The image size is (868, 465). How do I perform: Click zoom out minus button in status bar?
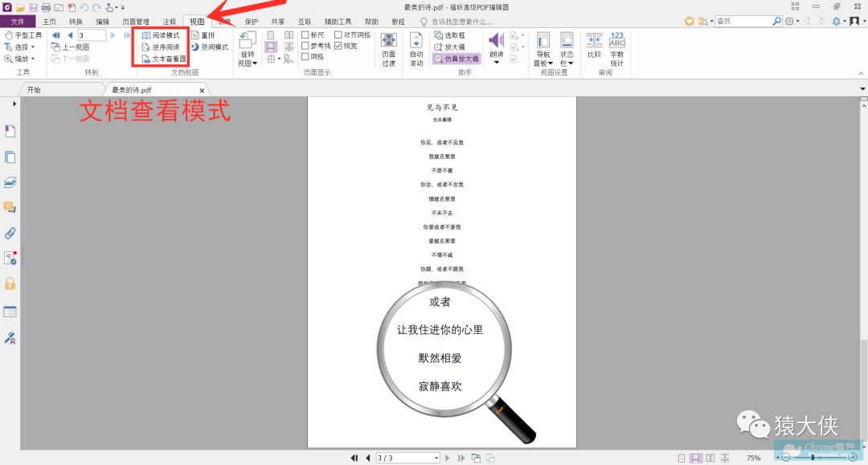(x=786, y=458)
